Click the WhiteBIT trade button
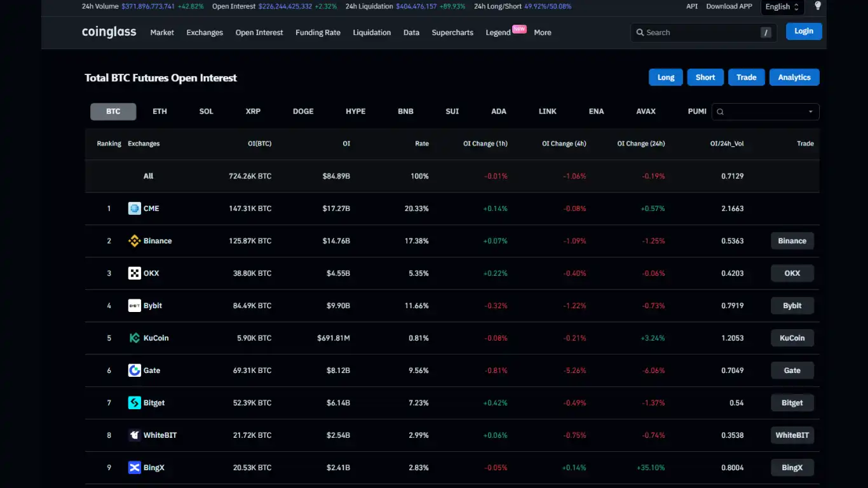Image resolution: width=868 pixels, height=488 pixels. click(x=792, y=435)
